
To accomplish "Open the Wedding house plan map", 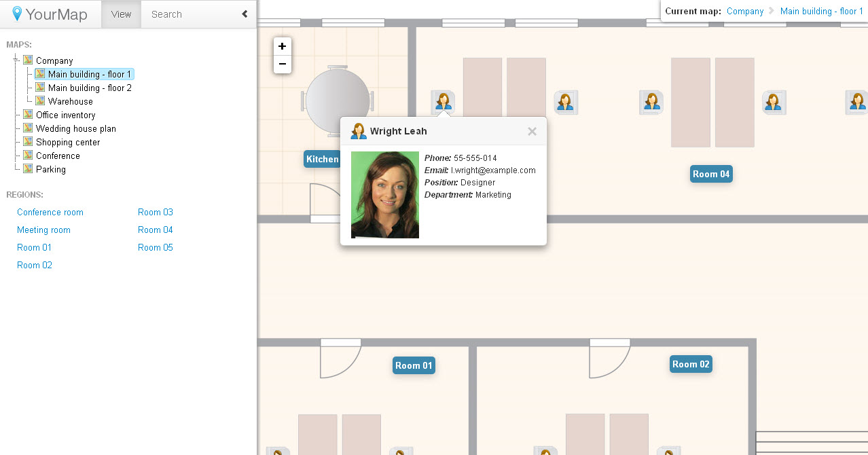I will pyautogui.click(x=76, y=128).
